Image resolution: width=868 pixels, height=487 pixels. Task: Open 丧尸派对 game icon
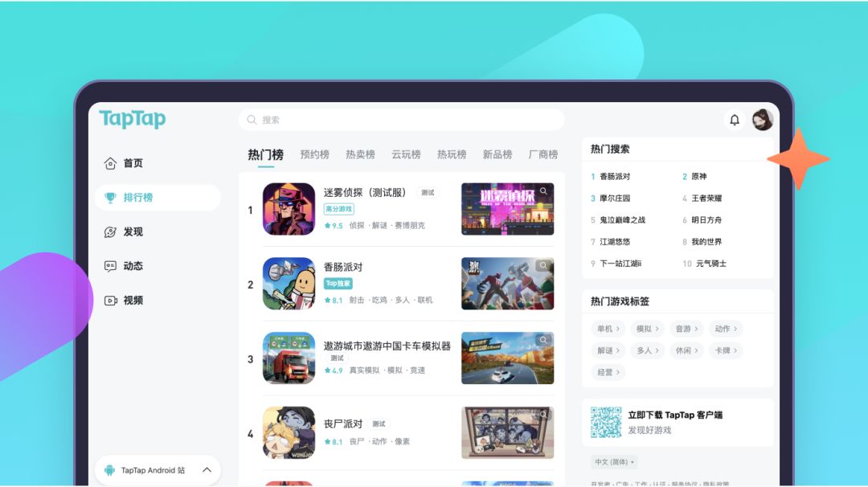289,433
